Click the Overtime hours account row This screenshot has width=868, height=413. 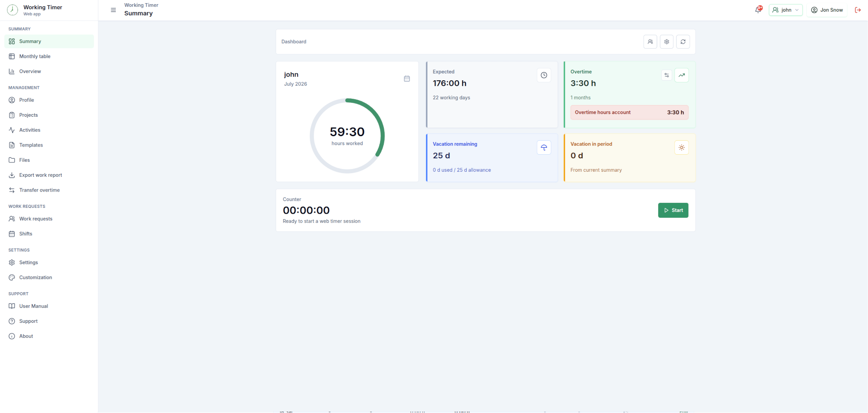629,112
